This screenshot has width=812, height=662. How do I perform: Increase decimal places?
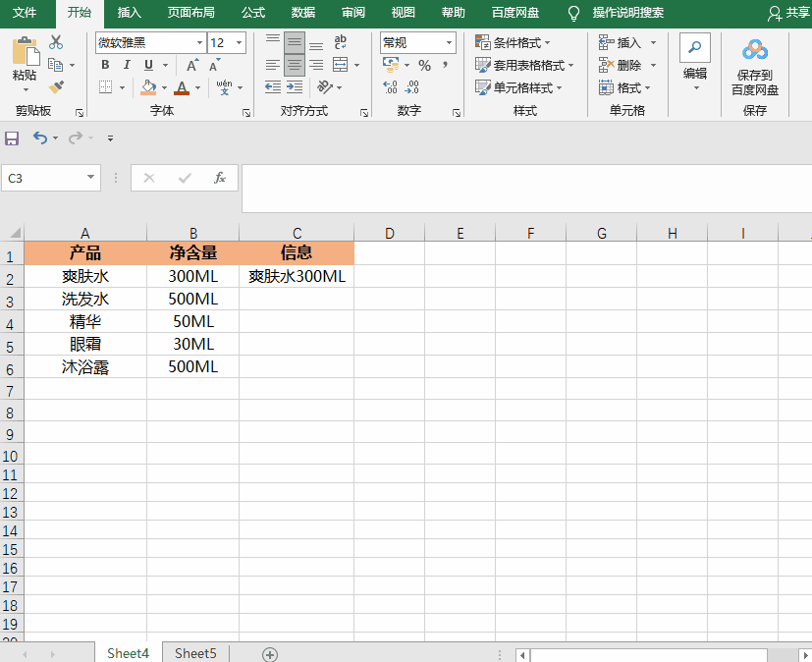tap(390, 87)
